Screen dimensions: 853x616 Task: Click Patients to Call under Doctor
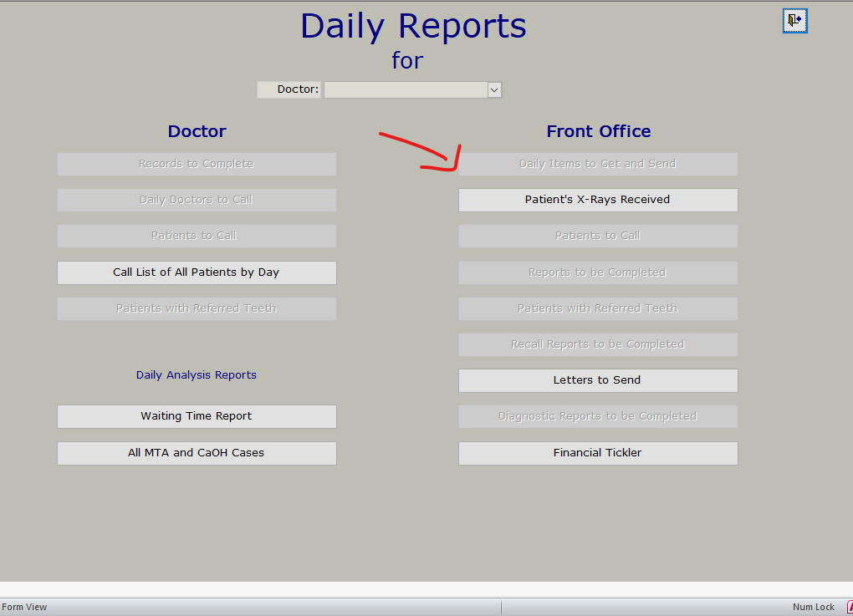(197, 236)
